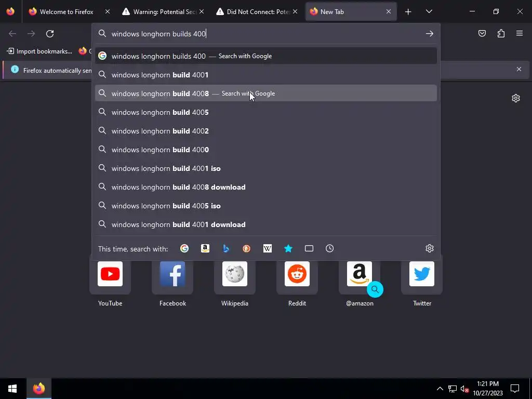Select suggestion 'windows longhorn build 4008 download'
This screenshot has height=399, width=532.
(x=266, y=187)
